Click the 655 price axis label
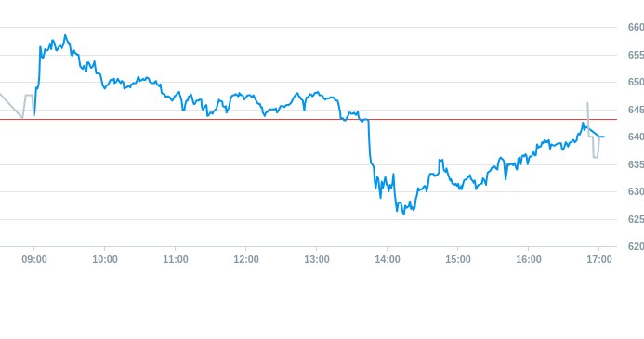The image size is (644, 339). 636,55
